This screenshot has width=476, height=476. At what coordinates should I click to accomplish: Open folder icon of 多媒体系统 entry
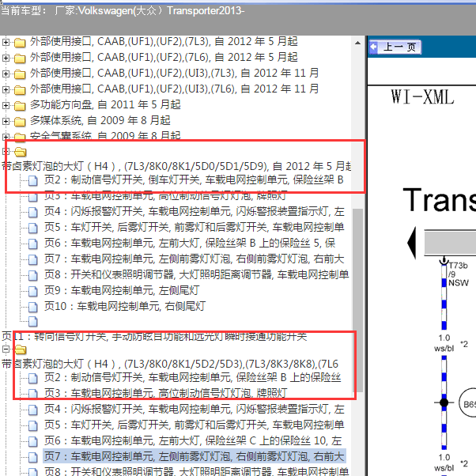[x=20, y=122]
